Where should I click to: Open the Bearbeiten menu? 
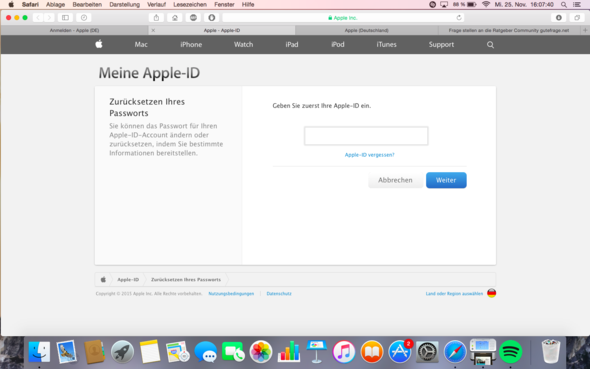click(87, 5)
